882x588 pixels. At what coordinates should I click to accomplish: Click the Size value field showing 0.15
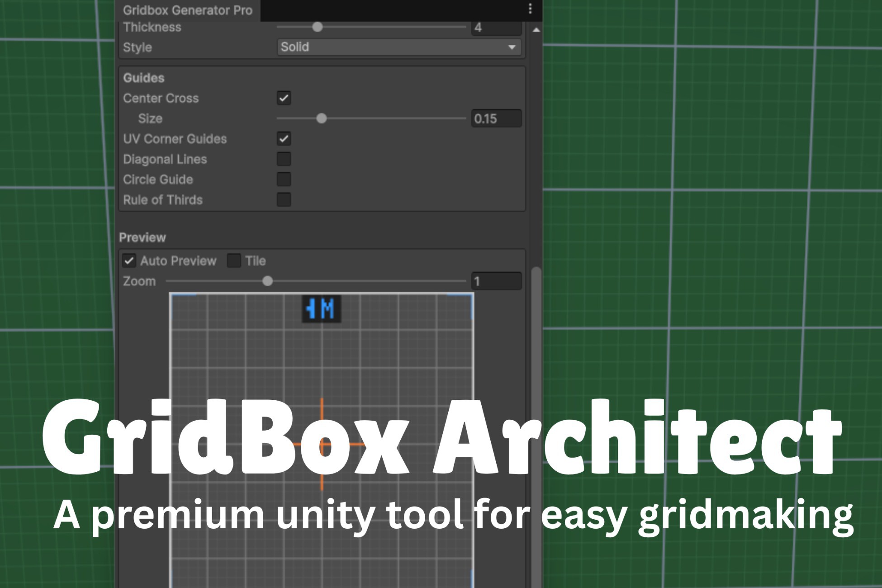(496, 119)
